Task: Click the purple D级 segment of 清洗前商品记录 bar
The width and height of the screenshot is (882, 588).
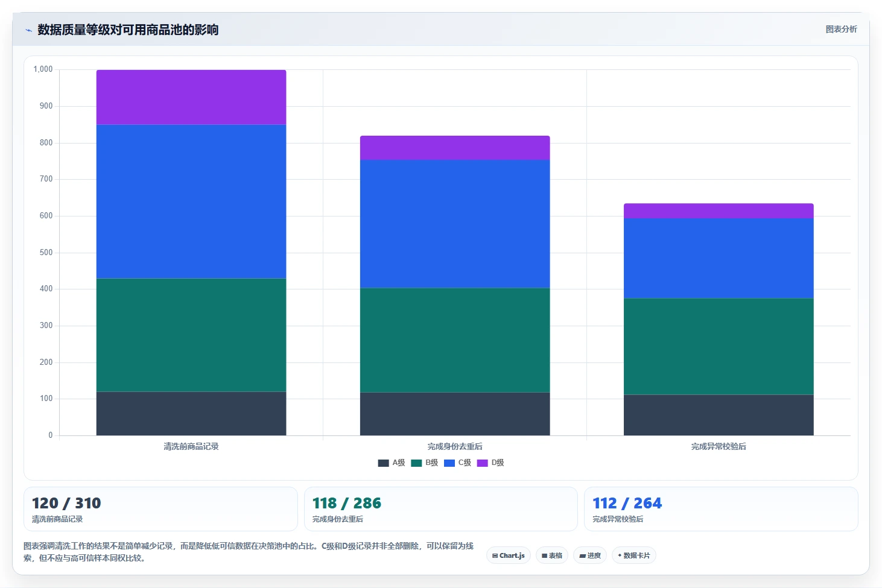Action: [191, 97]
